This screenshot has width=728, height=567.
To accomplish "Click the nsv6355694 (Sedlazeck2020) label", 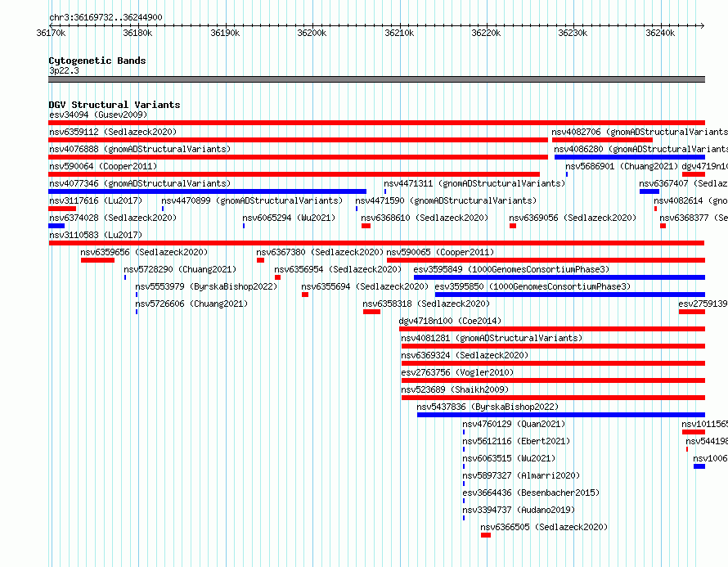I will point(365,286).
